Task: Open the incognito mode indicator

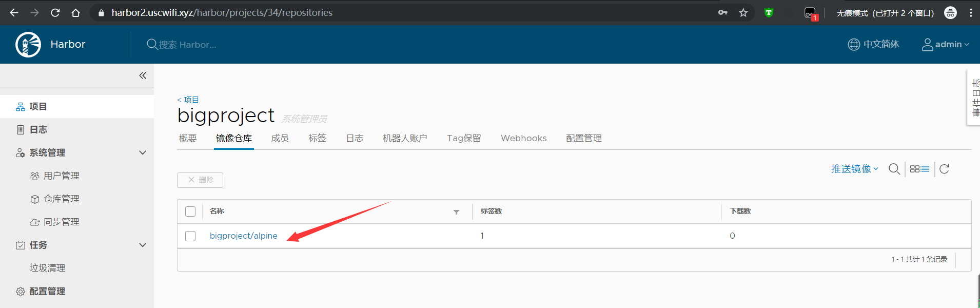Action: pyautogui.click(x=950, y=13)
